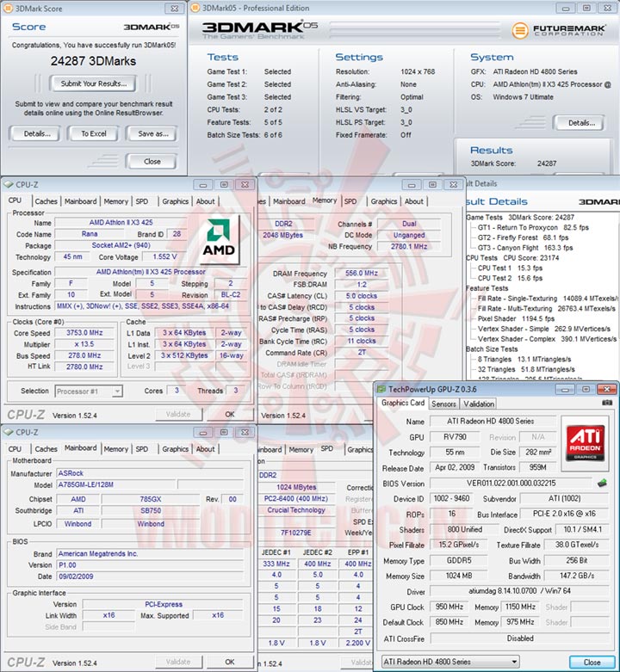Open GPU selector dropdown in GPU-Z

click(x=450, y=662)
